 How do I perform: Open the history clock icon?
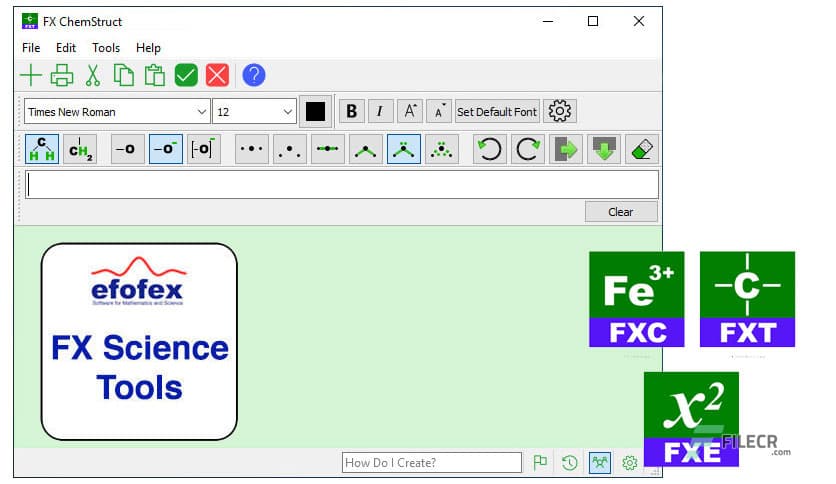(x=570, y=462)
